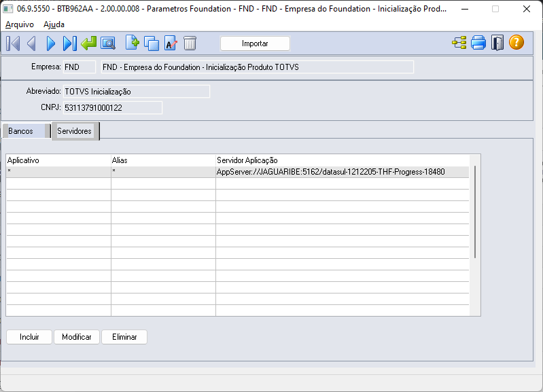
Task: Click the Abreviado field
Action: click(x=137, y=92)
